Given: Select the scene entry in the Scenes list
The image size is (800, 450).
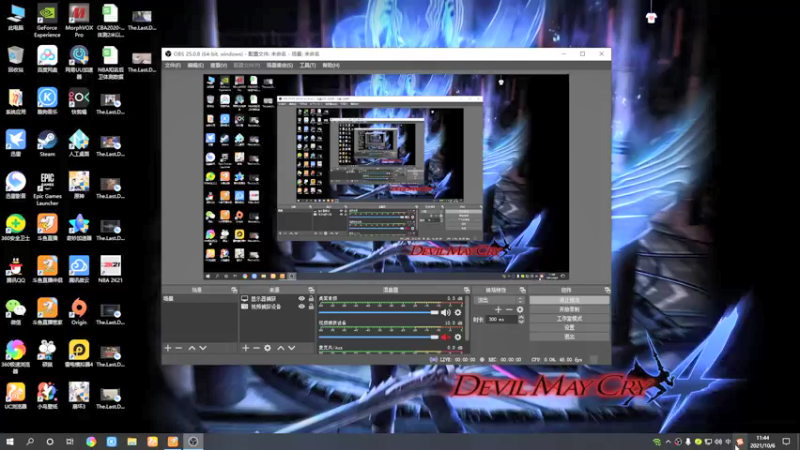Looking at the screenshot, I should tap(200, 298).
